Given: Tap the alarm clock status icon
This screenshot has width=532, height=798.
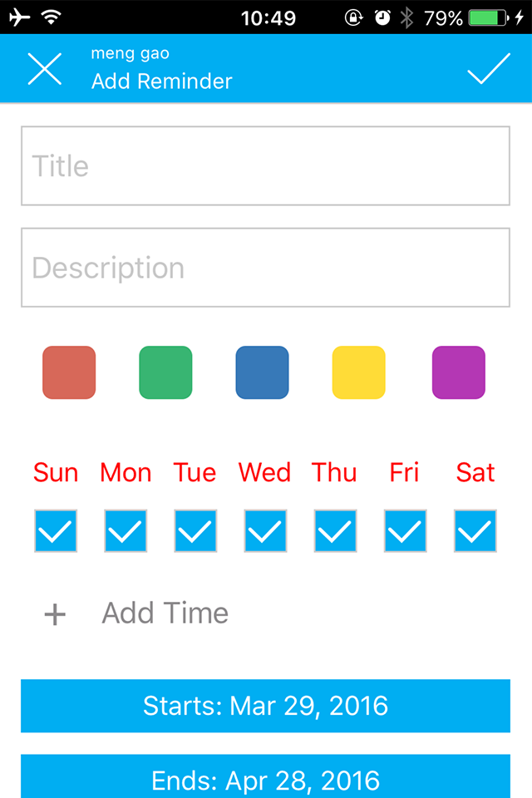Looking at the screenshot, I should coord(382,17).
